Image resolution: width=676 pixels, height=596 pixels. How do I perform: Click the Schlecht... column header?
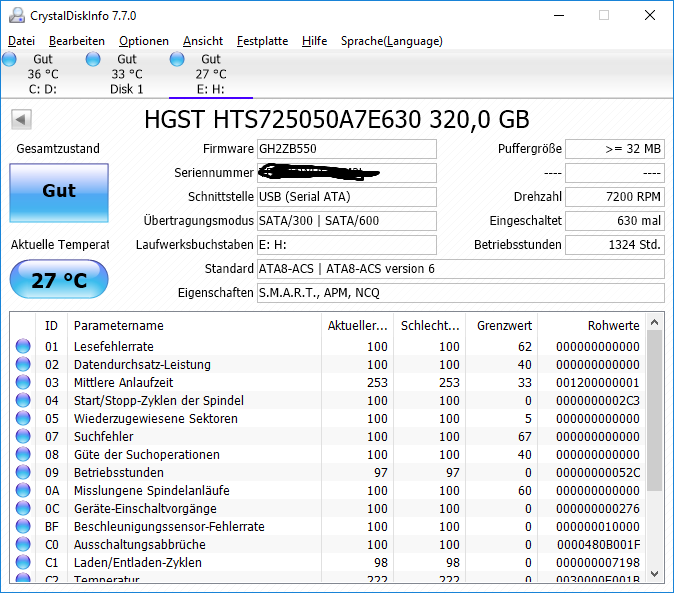tap(429, 326)
